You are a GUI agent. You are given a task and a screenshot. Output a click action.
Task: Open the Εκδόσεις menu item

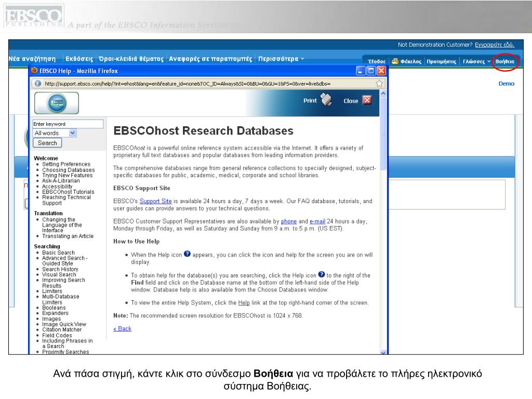click(79, 59)
